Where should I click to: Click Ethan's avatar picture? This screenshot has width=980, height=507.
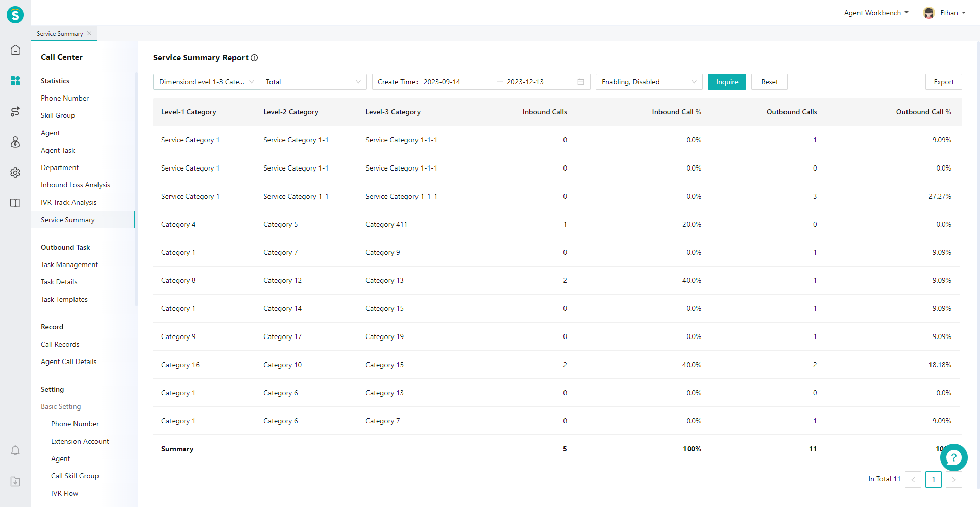point(929,13)
